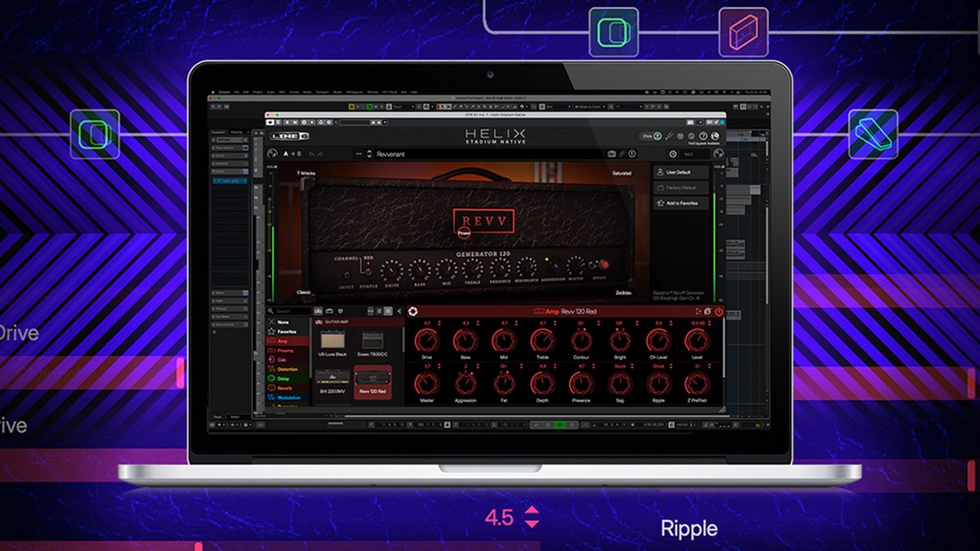Viewport: 980px width, 551px height.
Task: Click the Level value stepper arrows
Action: pos(710,323)
